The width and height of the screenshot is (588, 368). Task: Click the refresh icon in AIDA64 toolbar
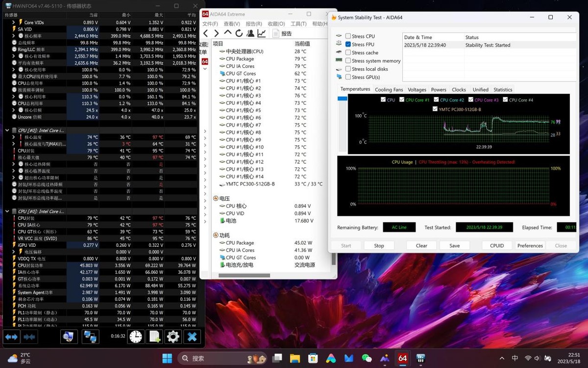tap(239, 33)
